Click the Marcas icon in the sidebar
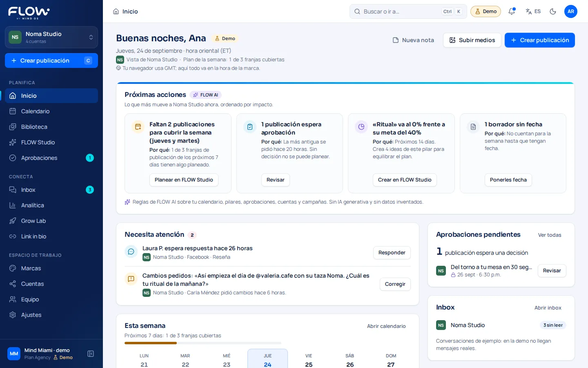Viewport: 588px width, 368px height. pyautogui.click(x=13, y=268)
